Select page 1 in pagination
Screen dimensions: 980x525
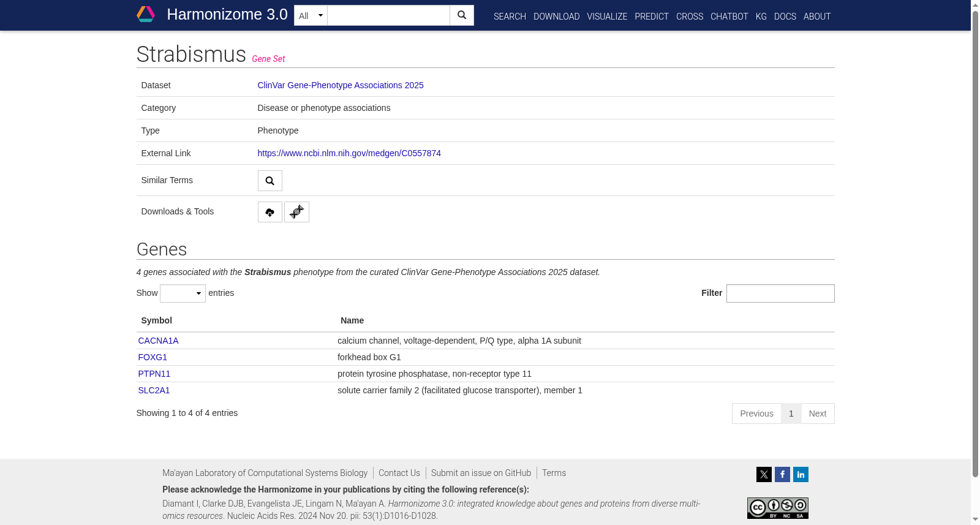[x=791, y=414]
